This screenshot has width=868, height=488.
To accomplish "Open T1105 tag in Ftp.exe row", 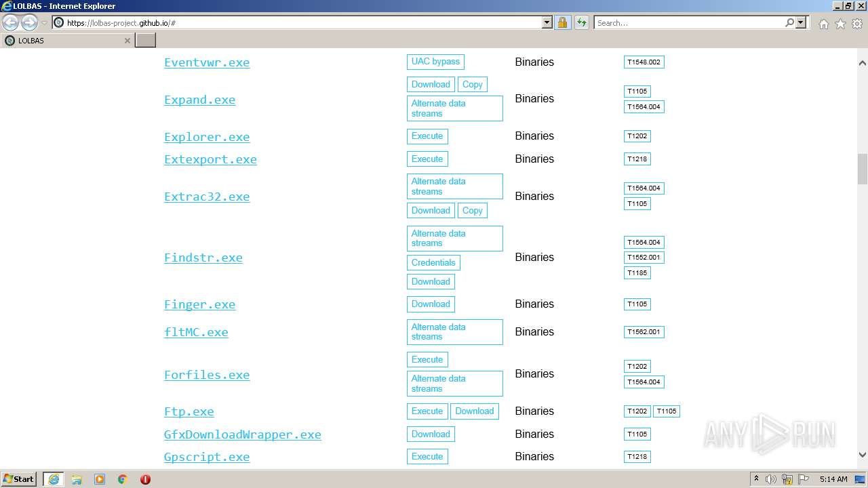I will click(667, 411).
